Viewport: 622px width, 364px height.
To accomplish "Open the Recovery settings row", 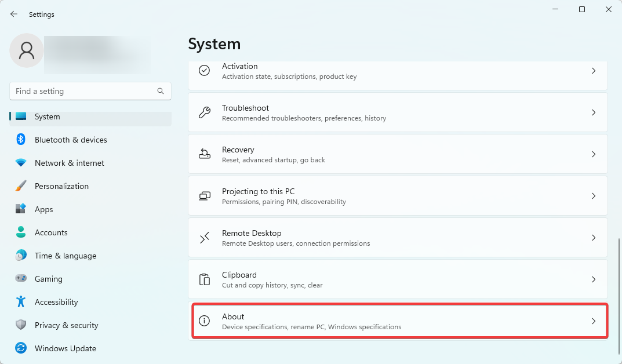I will (398, 154).
